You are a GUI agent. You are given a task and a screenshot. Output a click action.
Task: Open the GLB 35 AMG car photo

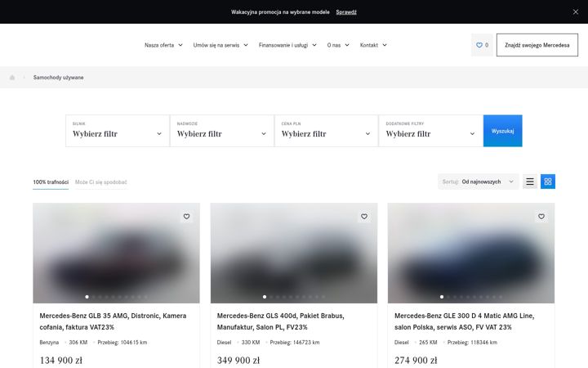click(116, 253)
